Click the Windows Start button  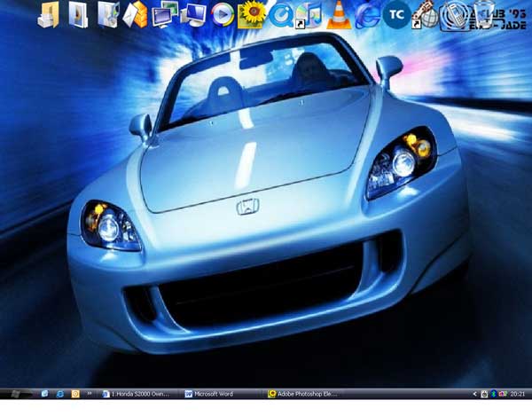[x=18, y=393]
